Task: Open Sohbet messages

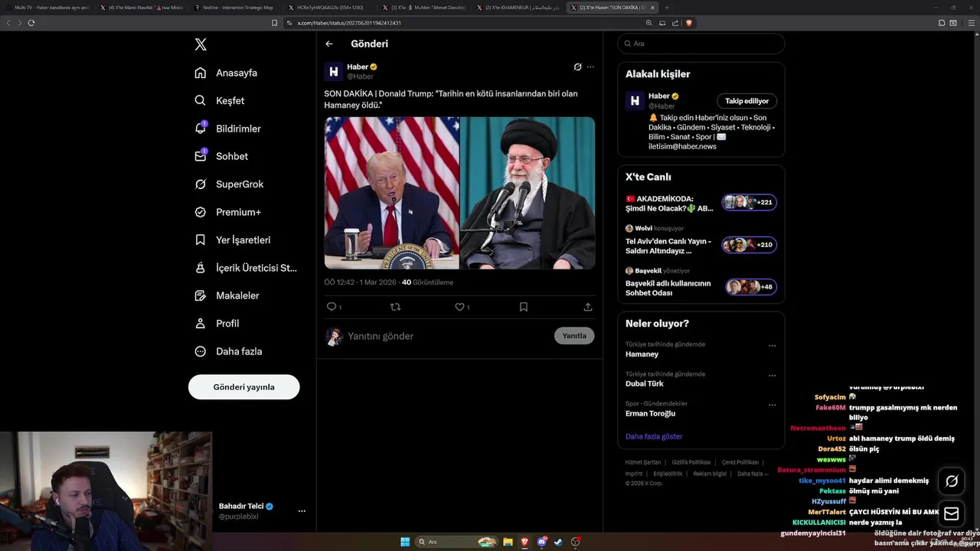Action: (221, 156)
